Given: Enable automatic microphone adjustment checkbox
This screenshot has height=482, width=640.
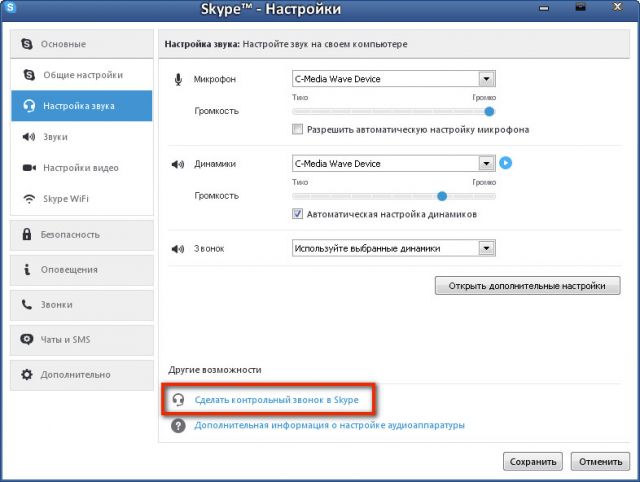Looking at the screenshot, I should pyautogui.click(x=298, y=129).
